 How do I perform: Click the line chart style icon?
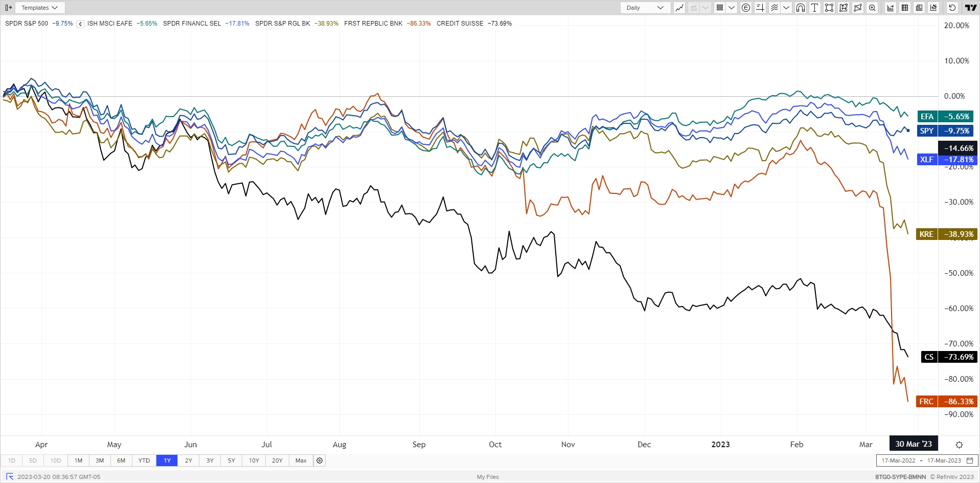pos(679,8)
